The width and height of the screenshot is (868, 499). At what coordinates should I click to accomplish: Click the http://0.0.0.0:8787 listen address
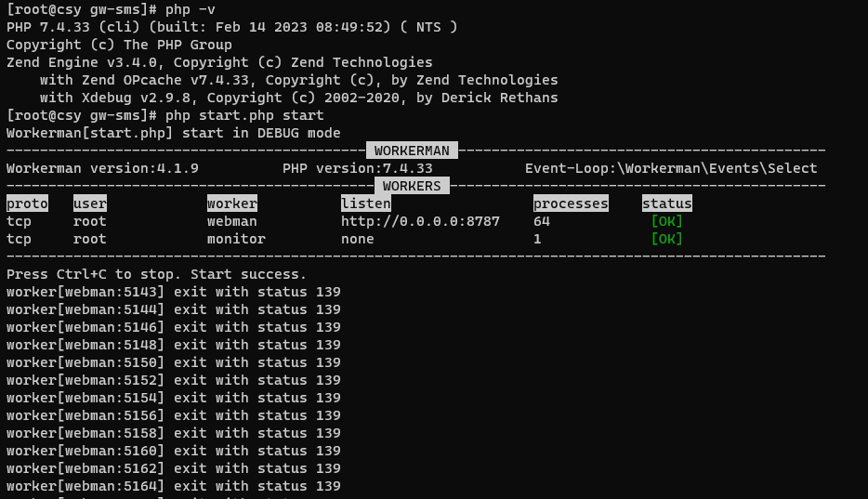[x=420, y=221]
